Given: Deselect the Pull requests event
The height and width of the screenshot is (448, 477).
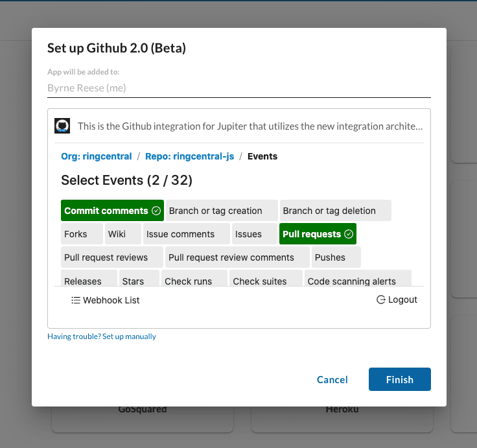Looking at the screenshot, I should pos(318,234).
